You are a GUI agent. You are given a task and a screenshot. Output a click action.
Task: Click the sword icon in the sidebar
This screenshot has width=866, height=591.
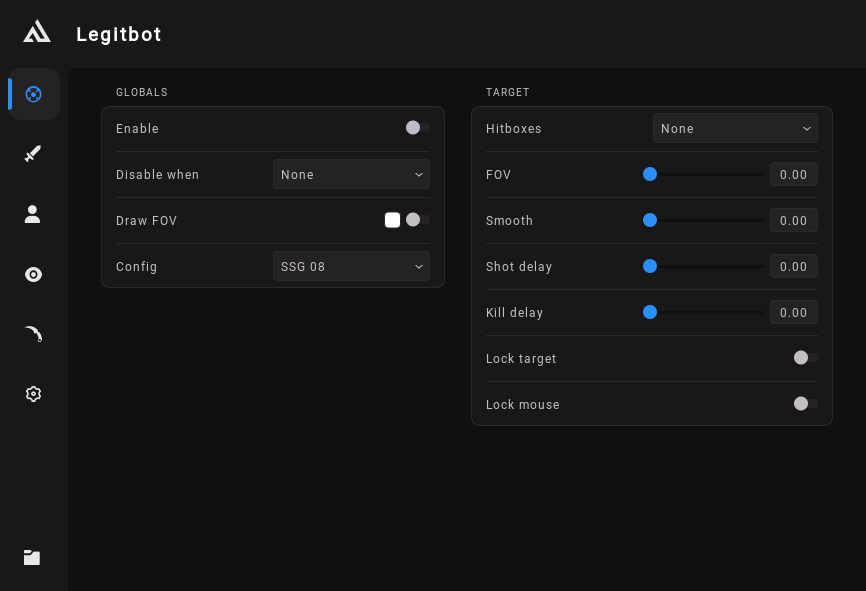tap(33, 154)
